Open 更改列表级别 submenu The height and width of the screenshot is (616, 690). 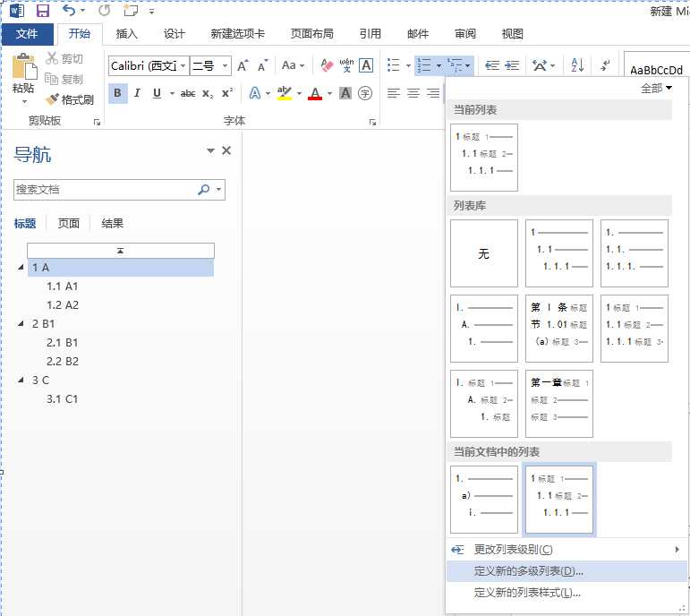566,550
